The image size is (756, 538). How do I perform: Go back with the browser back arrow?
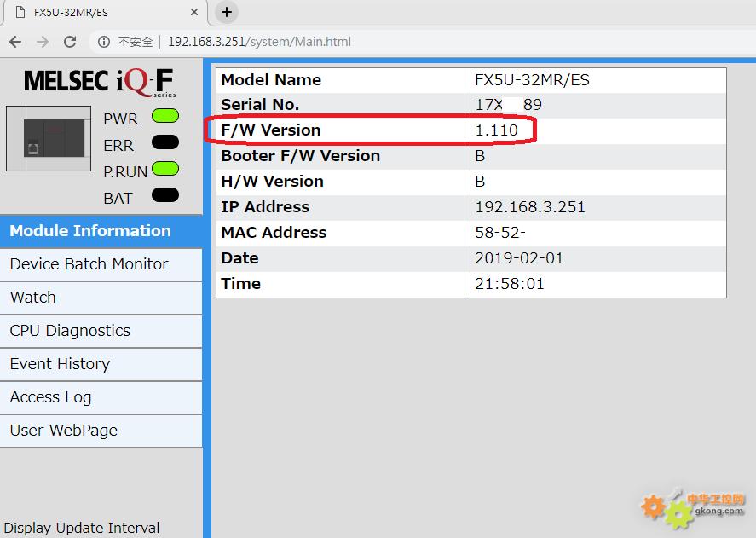pos(15,42)
